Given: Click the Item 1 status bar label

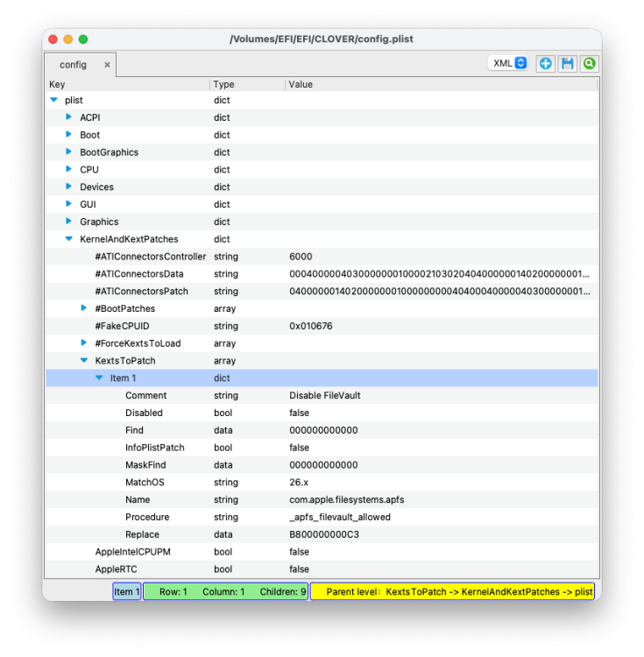Looking at the screenshot, I should [126, 591].
